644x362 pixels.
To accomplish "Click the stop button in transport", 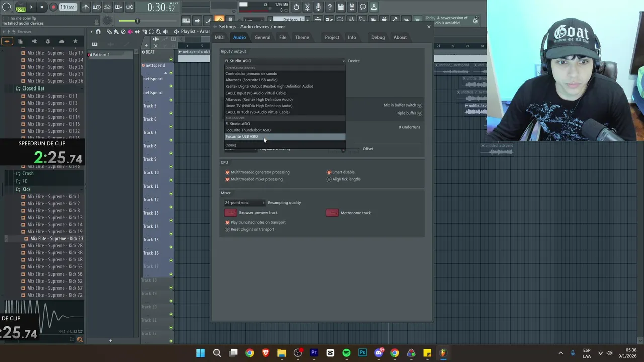I will [42, 7].
